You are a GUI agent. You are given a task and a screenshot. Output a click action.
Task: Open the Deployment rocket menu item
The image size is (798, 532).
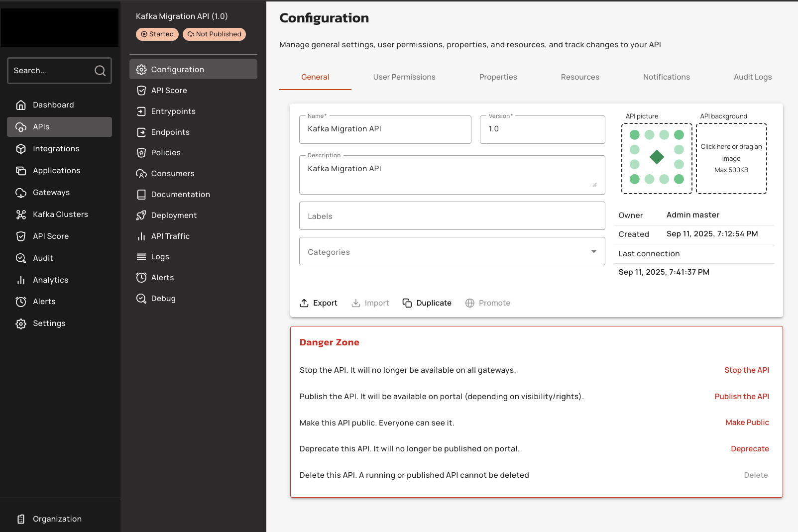click(x=173, y=215)
